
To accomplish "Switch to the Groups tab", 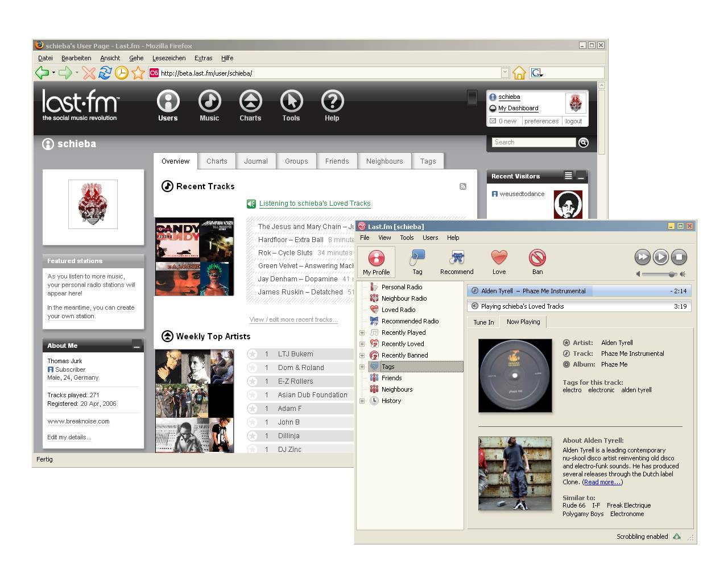I will tap(296, 161).
